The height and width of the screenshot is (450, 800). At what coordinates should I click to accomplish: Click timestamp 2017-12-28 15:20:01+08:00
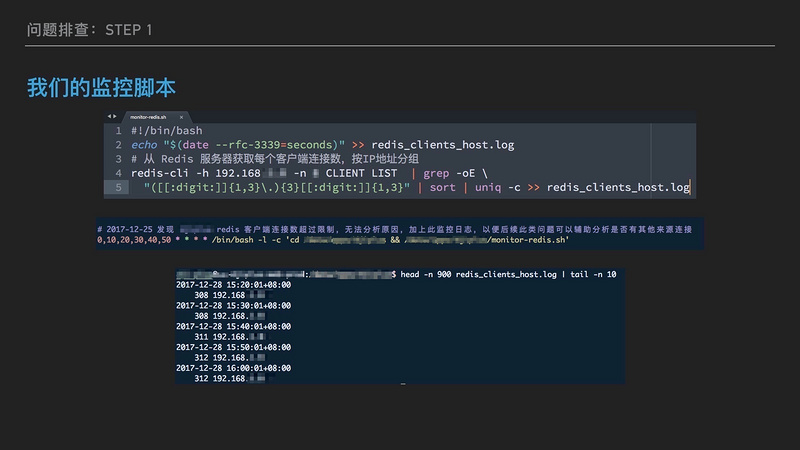(x=234, y=285)
